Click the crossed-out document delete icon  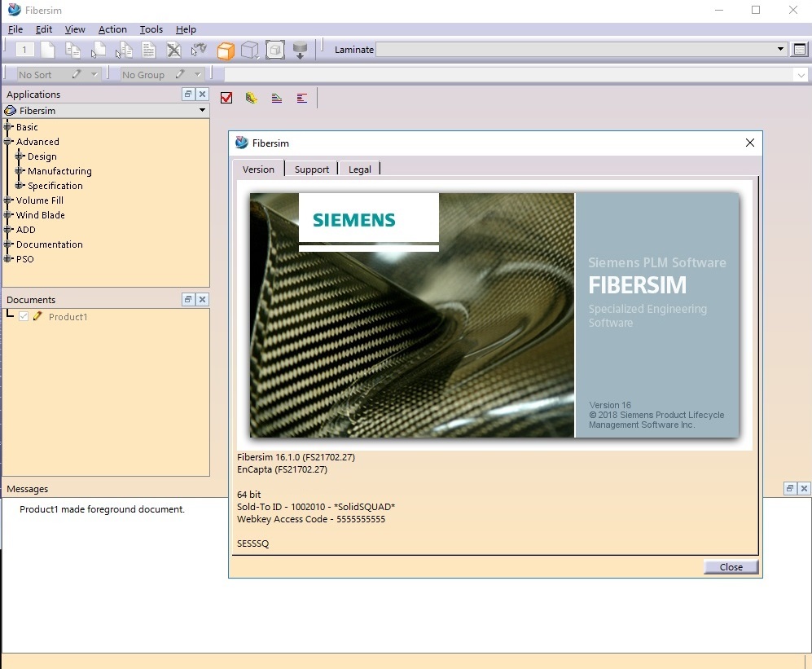174,50
